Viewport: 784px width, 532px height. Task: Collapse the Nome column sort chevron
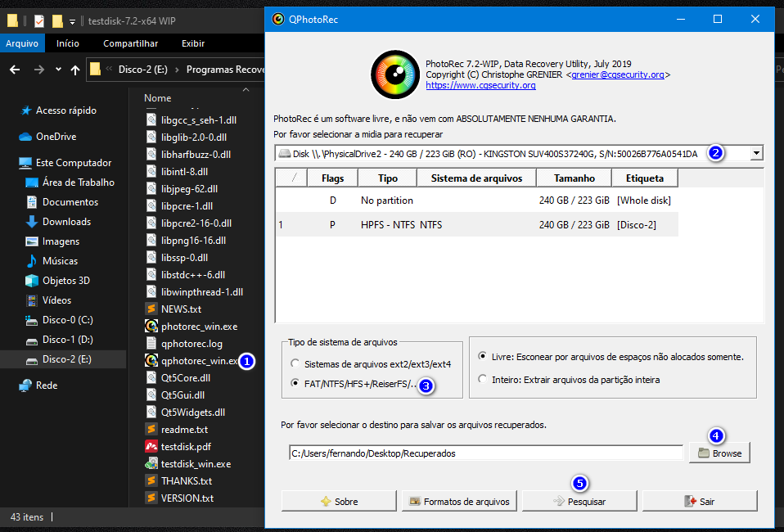246,89
